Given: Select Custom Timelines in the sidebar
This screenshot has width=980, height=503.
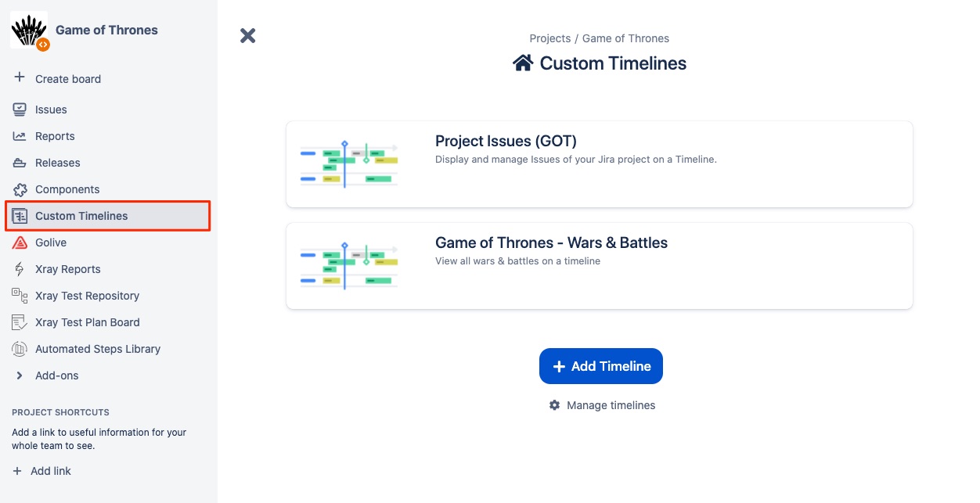Looking at the screenshot, I should pyautogui.click(x=81, y=216).
